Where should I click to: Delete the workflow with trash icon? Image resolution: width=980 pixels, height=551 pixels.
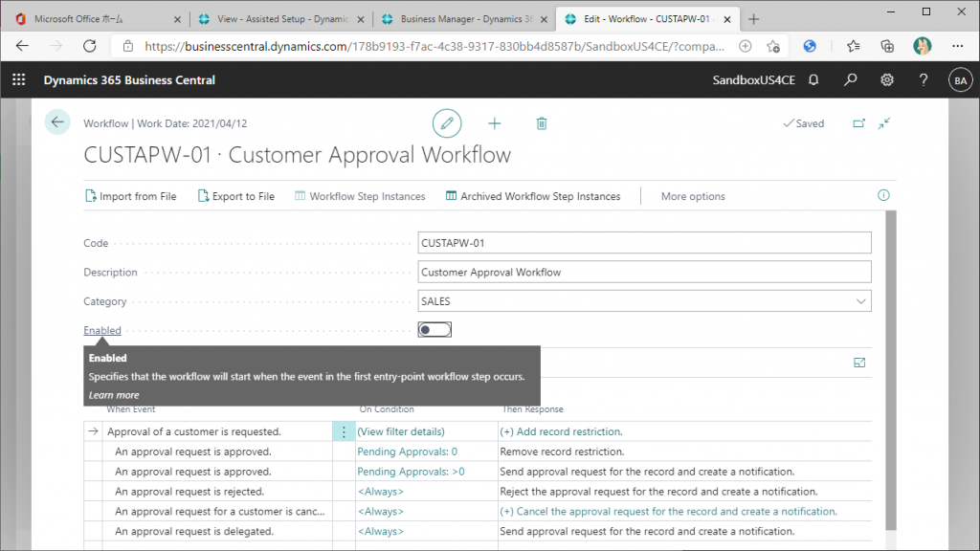542,123
